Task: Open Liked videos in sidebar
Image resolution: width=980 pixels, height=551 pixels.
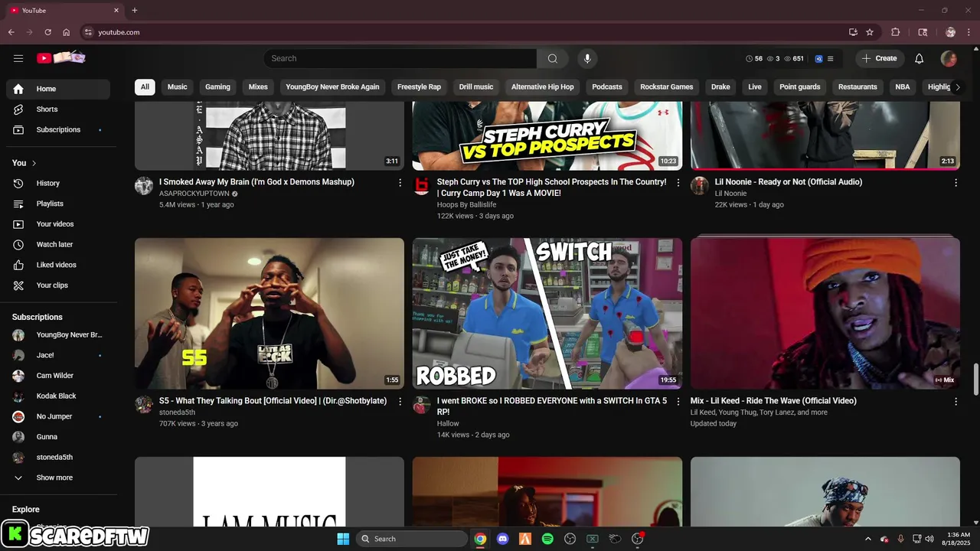Action: click(58, 265)
